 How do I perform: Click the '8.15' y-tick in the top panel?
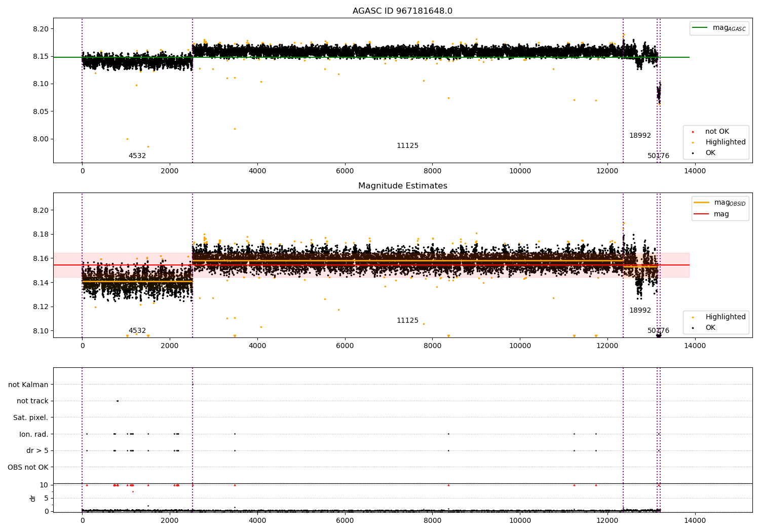pos(40,56)
